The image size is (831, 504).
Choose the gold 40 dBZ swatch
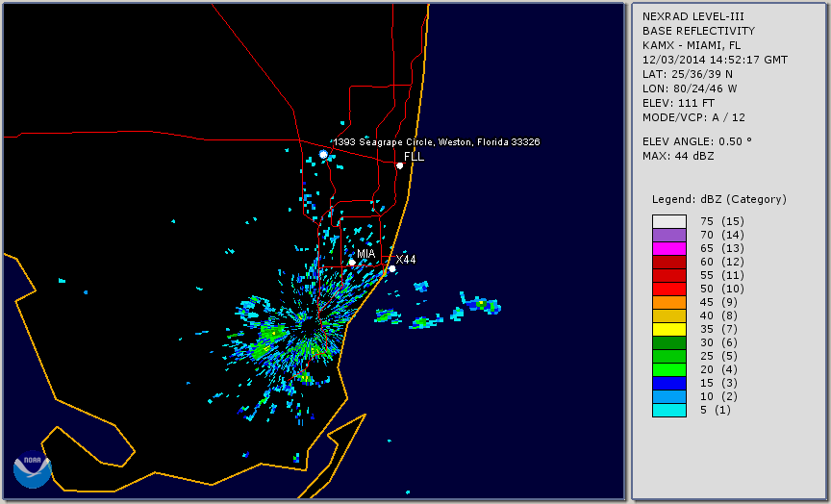pyautogui.click(x=669, y=315)
